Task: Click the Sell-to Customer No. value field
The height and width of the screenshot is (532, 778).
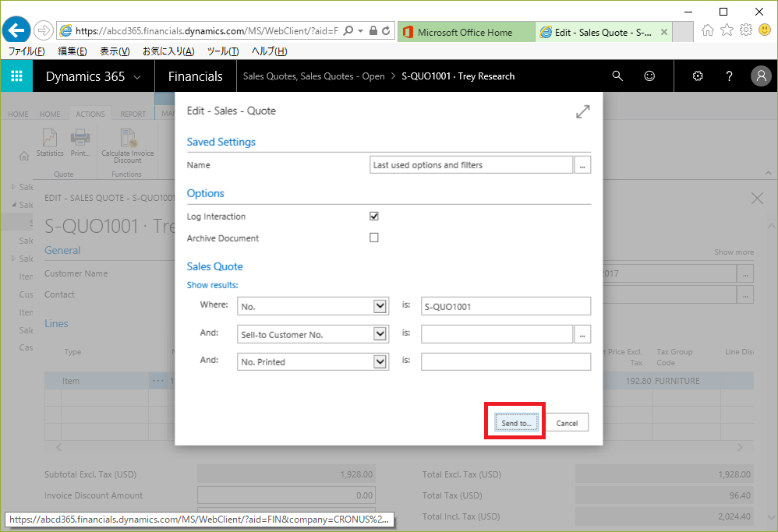Action: (x=497, y=335)
